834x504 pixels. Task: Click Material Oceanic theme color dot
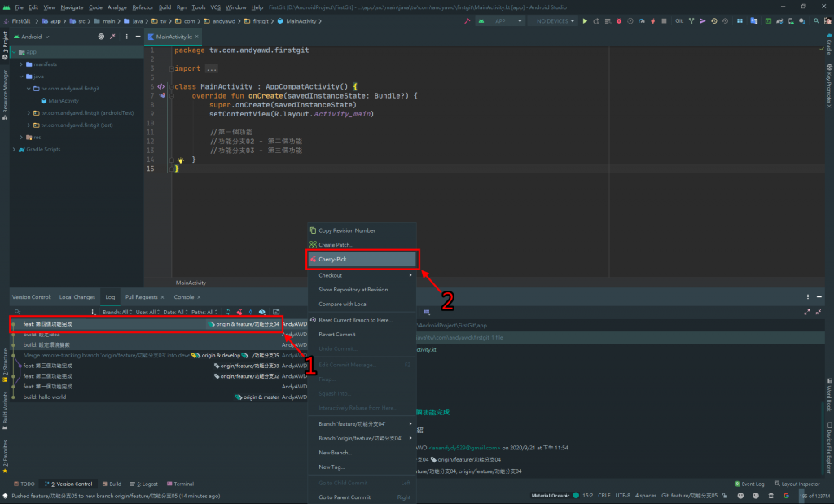576,496
